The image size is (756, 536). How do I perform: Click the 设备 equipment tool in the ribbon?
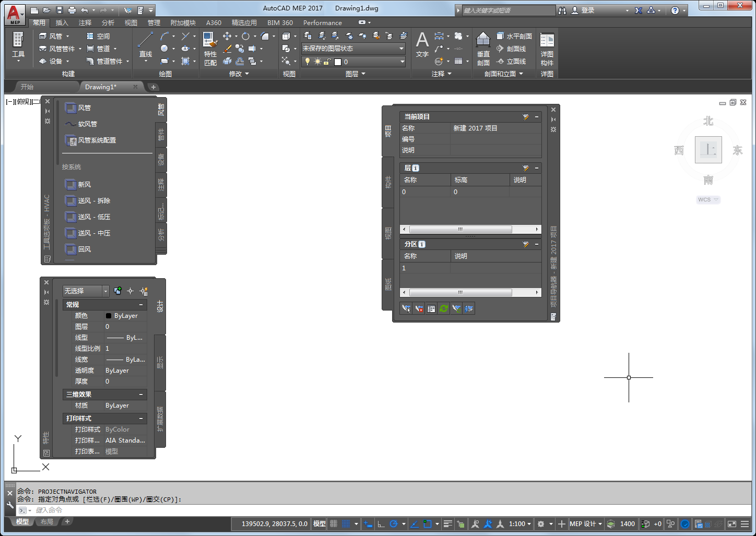(x=51, y=61)
